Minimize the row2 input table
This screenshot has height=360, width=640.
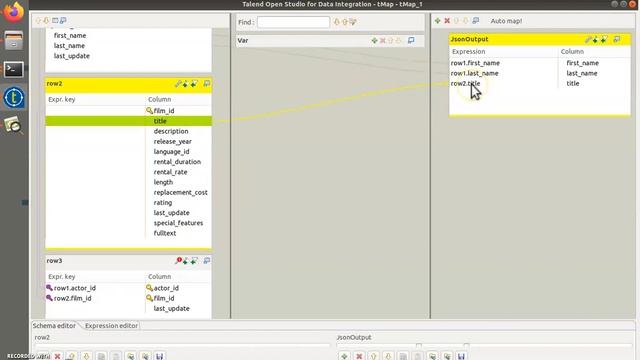coord(207,84)
